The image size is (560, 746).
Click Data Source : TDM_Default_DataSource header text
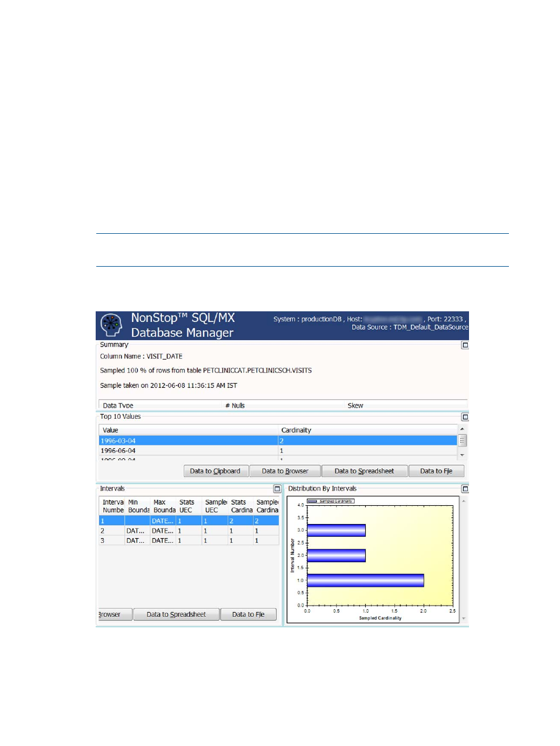click(410, 327)
